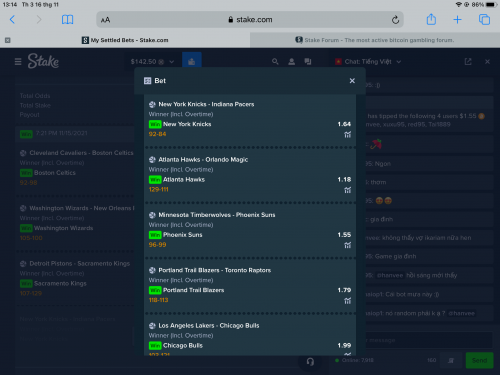The width and height of the screenshot is (500, 375).
Task: Open the wallet button
Action: pos(192,61)
